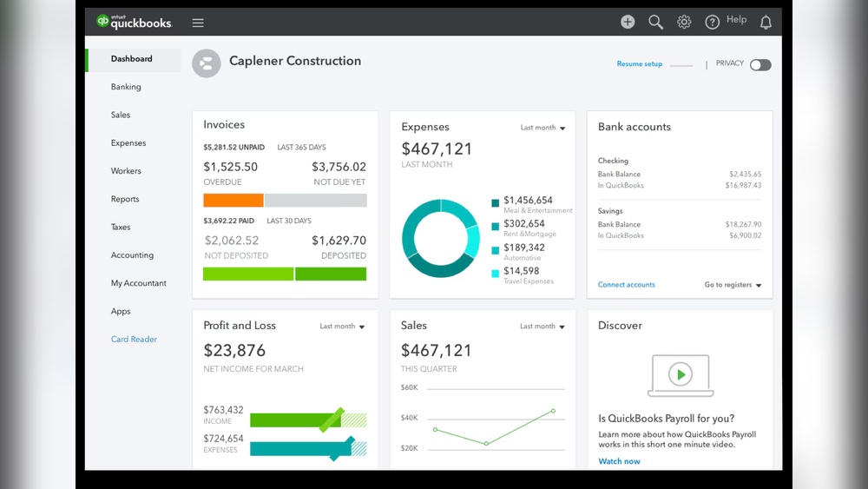Click the $1,629.70 deposited amount
Viewport: 868px width, 489px height.
(x=339, y=241)
